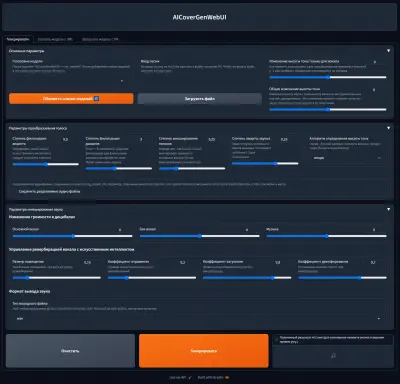Adjust the dryness coefficient slider valued 0.8
Image resolution: width=400 pixels, height=384 pixels.
coord(247,277)
